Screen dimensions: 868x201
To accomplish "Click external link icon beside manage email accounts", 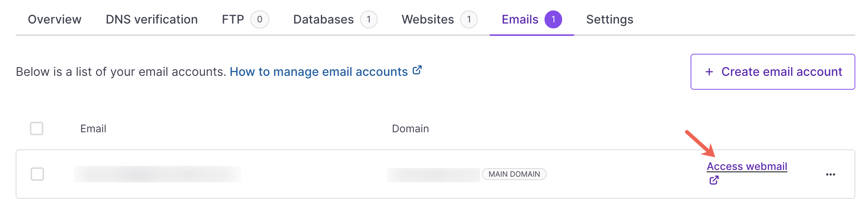I will coord(417,70).
